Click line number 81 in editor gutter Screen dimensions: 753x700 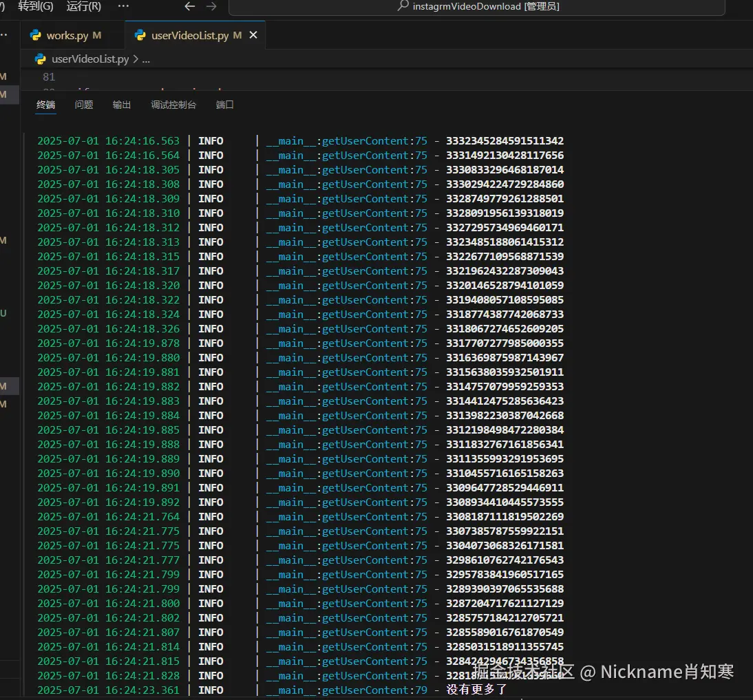click(x=49, y=77)
